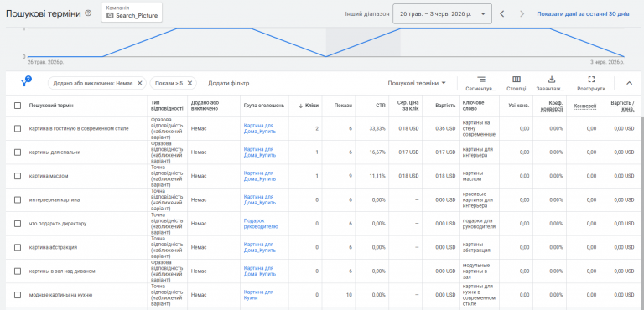This screenshot has width=644, height=310.
Task: Select row 'модные картины на кухню'
Action: (x=18, y=295)
